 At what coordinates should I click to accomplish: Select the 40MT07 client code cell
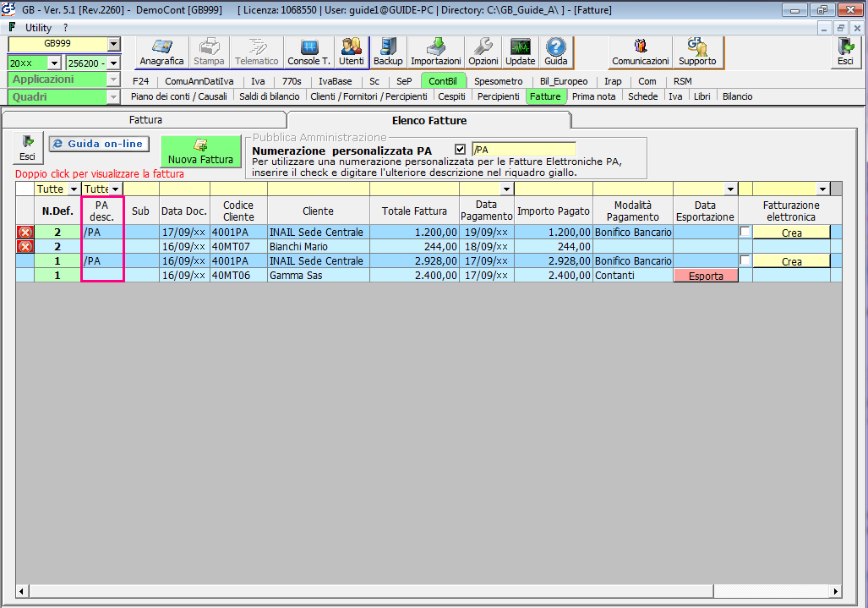(x=238, y=246)
